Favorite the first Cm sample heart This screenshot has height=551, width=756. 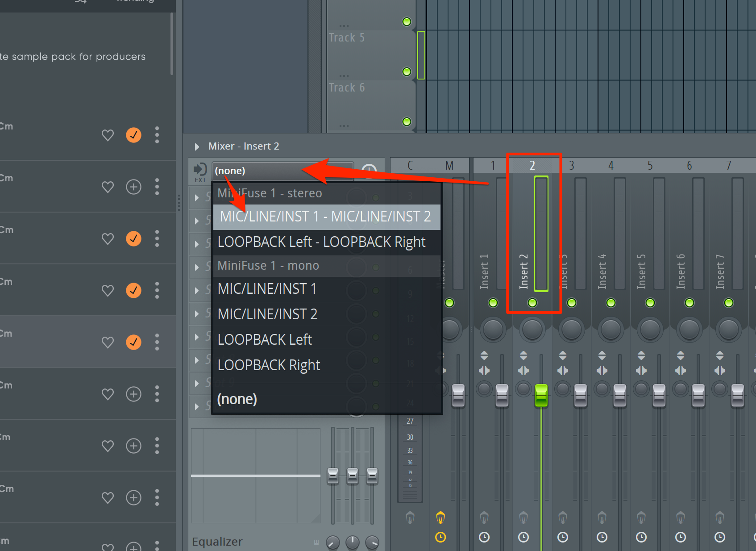point(108,135)
